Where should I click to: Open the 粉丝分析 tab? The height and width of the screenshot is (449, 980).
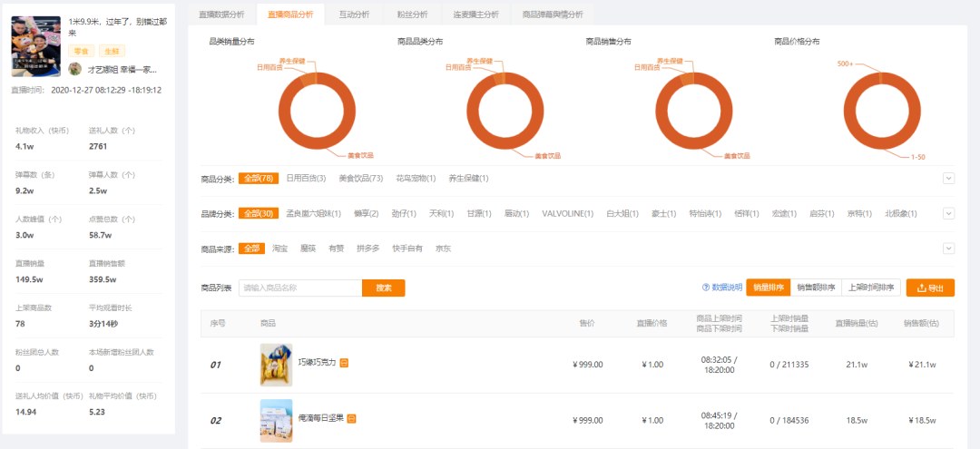tap(412, 15)
